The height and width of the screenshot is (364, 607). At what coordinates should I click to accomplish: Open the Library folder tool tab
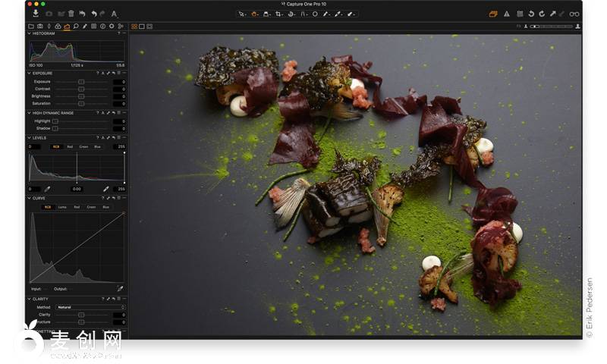point(31,27)
